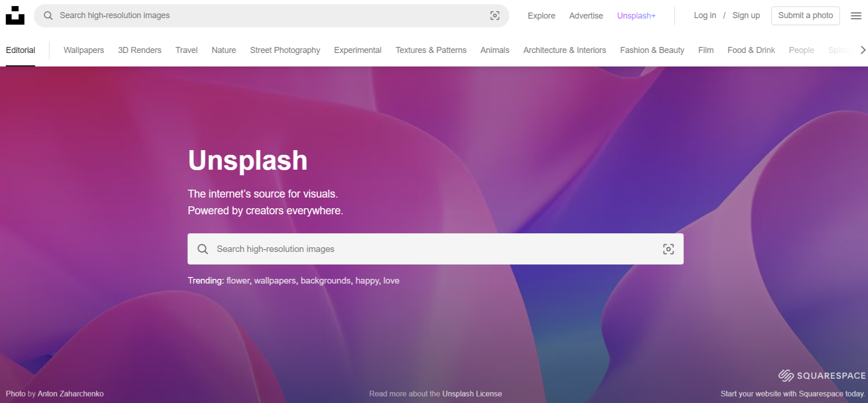Click Log in
Screen dimensions: 868x403
(x=705, y=15)
